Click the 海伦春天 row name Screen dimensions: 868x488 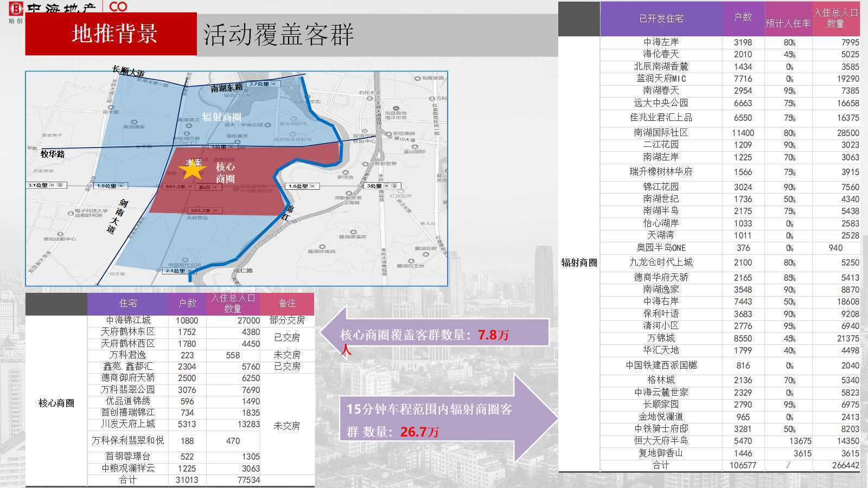point(661,54)
